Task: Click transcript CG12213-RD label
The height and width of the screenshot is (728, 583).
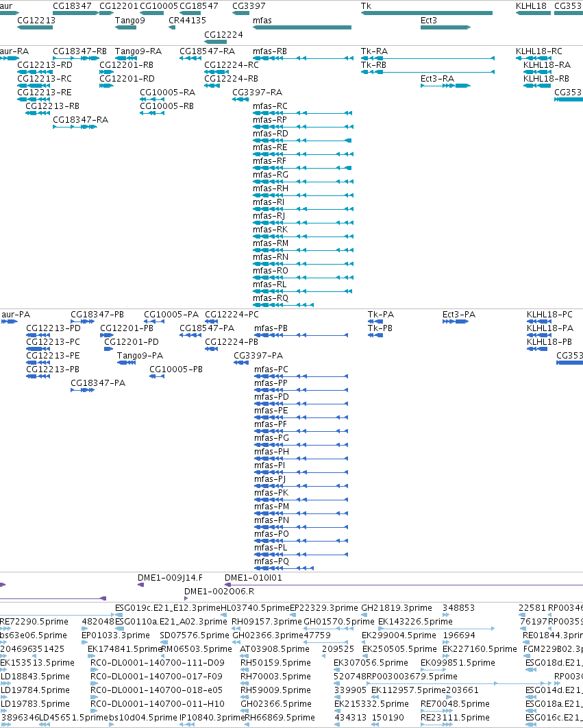Action: [45, 65]
